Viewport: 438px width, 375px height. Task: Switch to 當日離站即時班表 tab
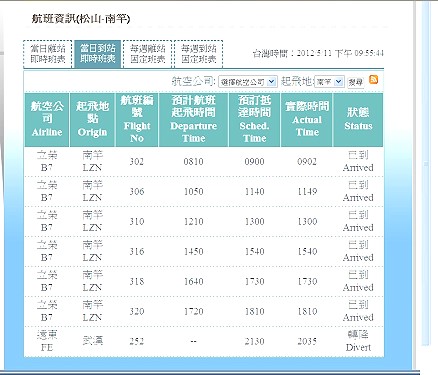point(48,54)
